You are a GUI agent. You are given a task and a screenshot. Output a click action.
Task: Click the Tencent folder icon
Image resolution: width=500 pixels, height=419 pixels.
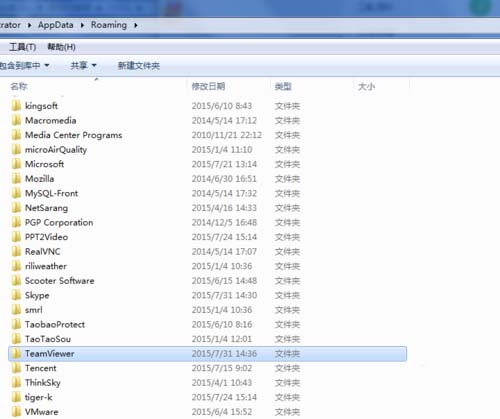(16, 368)
